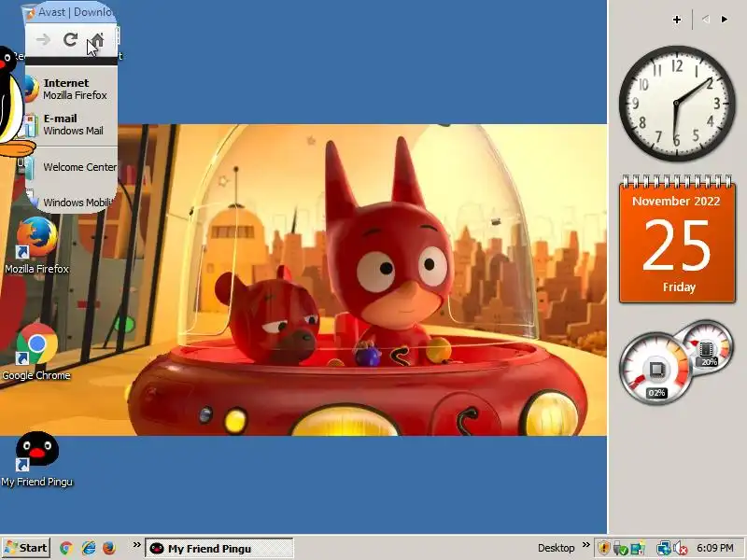Click the Pingu character on desktop
Screen dimensions: 747x560
pyautogui.click(x=12, y=102)
